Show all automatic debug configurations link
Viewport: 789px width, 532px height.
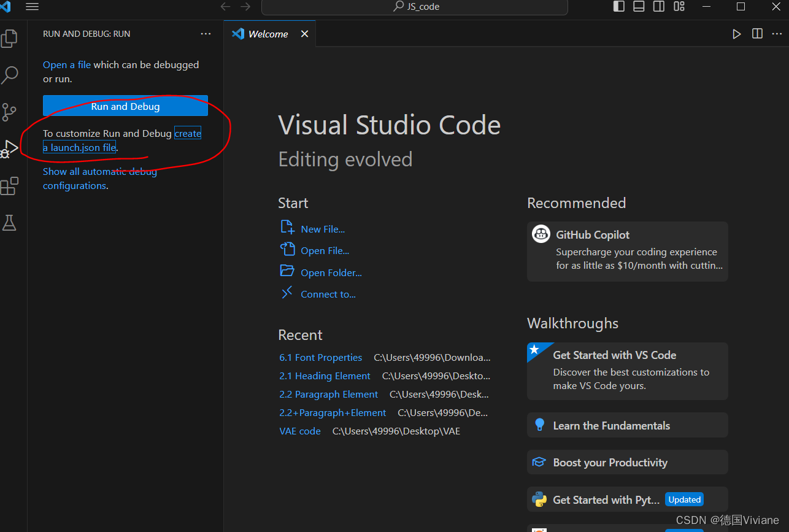(100, 179)
